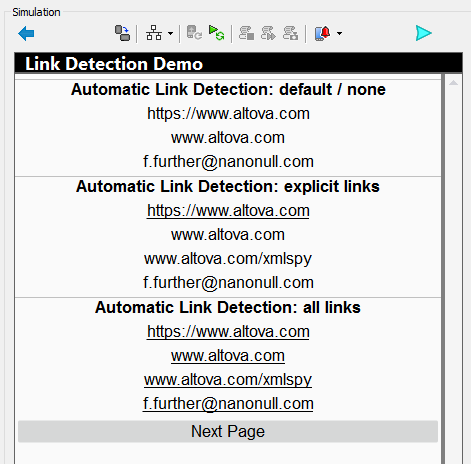Open the notification icon dropdown arrow
This screenshot has height=464, width=471.
[x=339, y=33]
